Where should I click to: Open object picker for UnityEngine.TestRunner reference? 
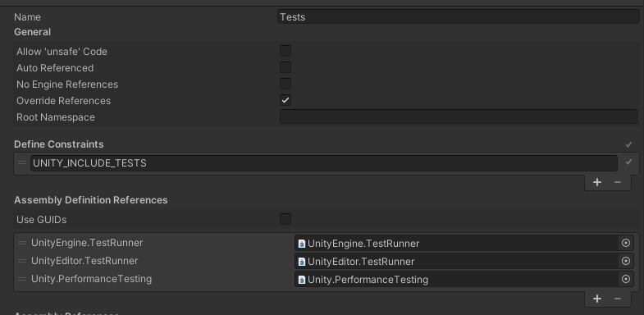(x=625, y=243)
